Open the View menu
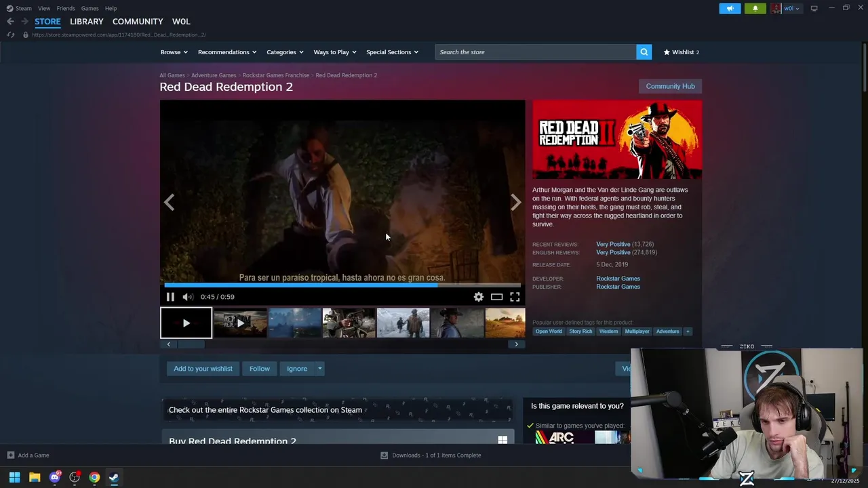This screenshot has width=868, height=488. [x=44, y=8]
